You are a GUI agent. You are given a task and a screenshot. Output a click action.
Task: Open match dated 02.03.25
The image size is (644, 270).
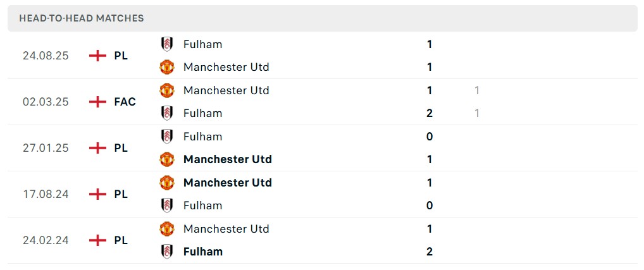tap(46, 102)
